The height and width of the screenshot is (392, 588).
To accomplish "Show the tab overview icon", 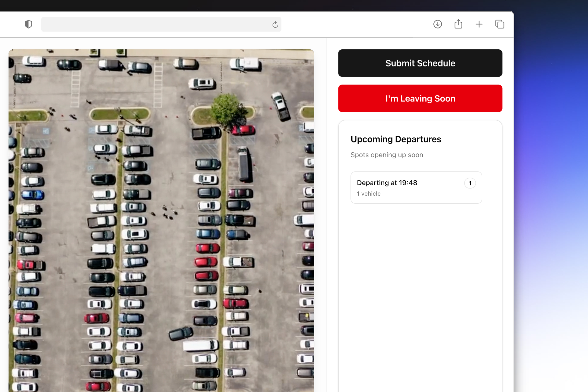I will click(x=499, y=24).
